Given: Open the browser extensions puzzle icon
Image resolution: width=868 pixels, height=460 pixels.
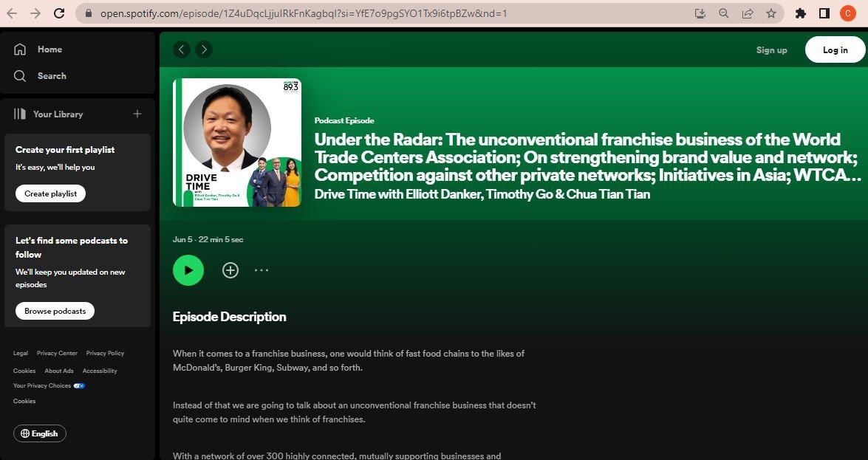Looking at the screenshot, I should [x=801, y=13].
